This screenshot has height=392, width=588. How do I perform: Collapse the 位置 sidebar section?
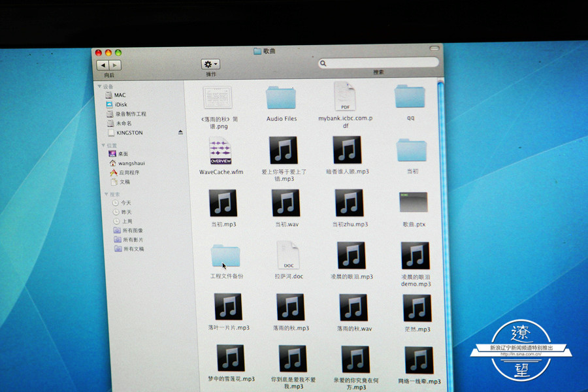103,145
